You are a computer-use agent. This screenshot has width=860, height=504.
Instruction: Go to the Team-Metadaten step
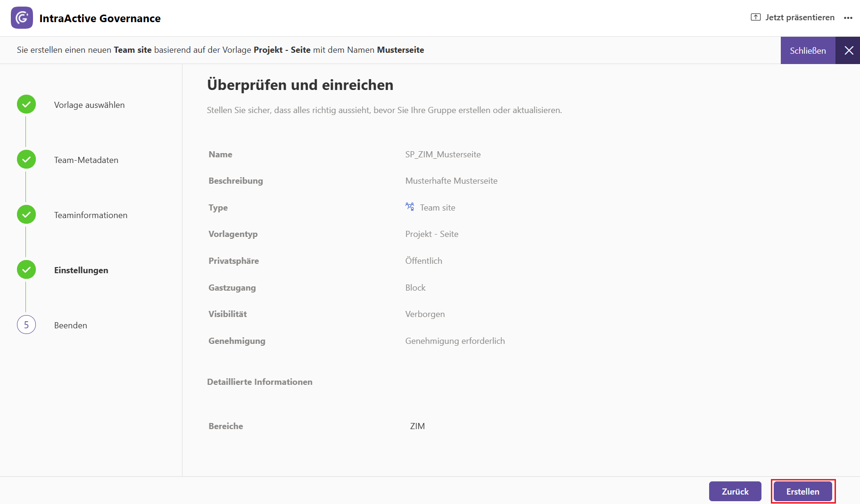86,160
